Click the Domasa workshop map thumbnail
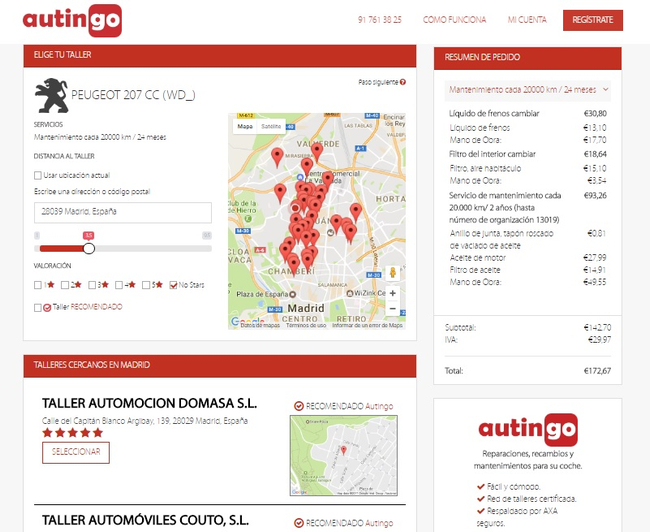 [344, 455]
